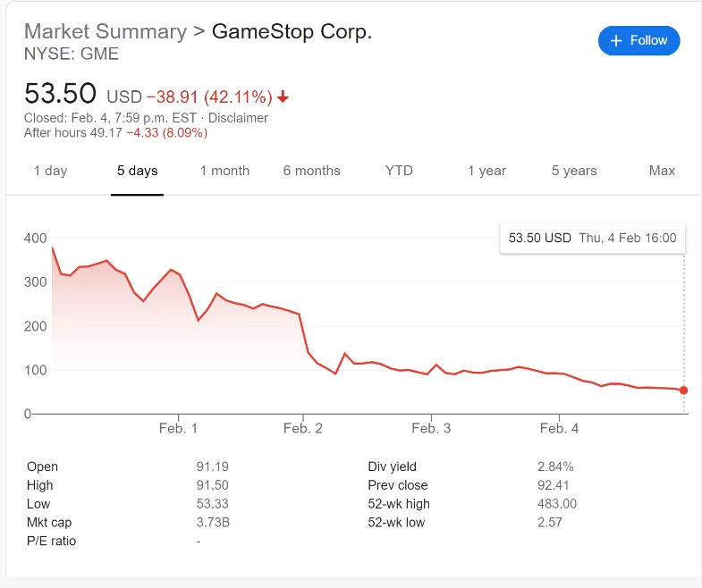Follow GameStop Corp. stock

click(639, 41)
